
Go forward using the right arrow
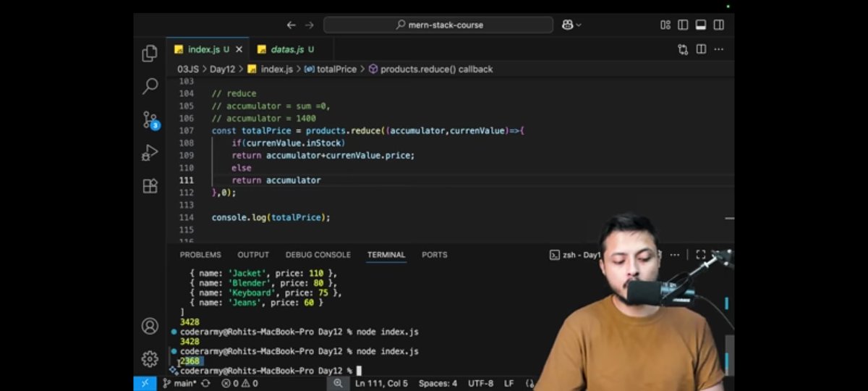(x=310, y=25)
